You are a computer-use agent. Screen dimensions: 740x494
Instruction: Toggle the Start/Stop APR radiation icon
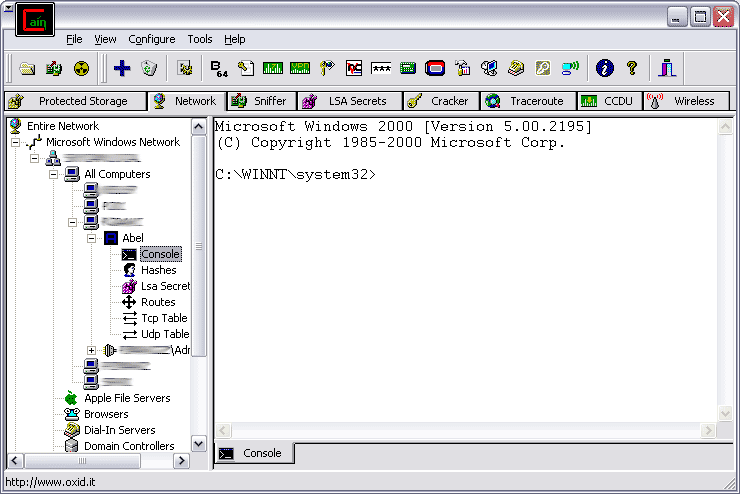coord(81,68)
